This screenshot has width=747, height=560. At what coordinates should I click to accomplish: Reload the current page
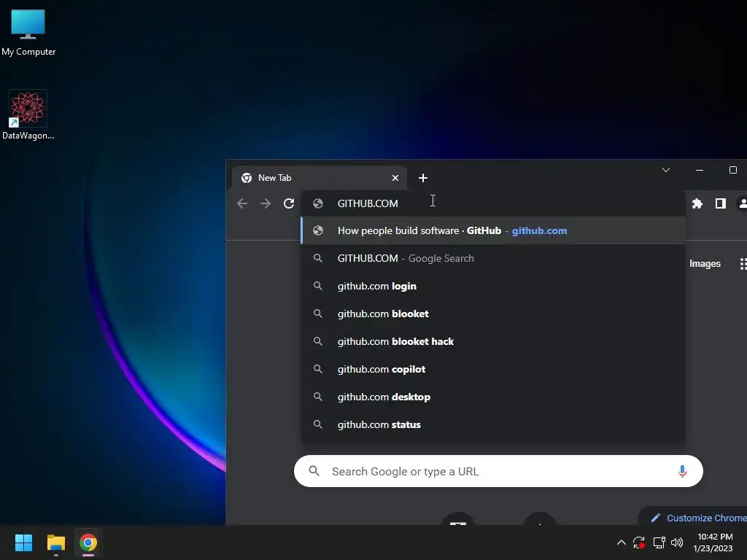(289, 204)
